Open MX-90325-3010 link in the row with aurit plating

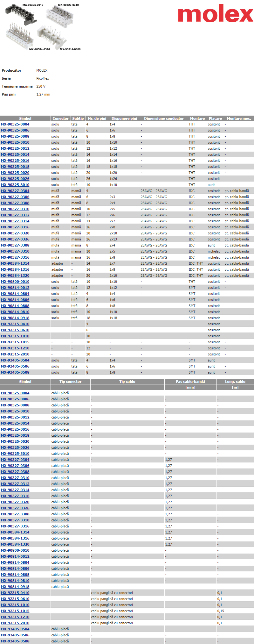point(15,185)
